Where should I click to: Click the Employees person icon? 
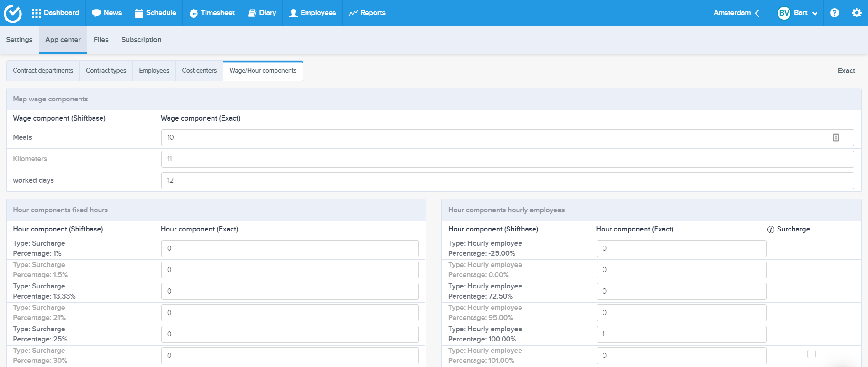coord(293,13)
